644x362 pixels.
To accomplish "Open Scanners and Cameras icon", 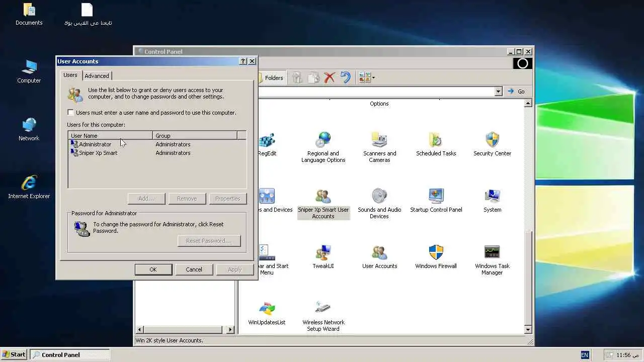I will 379,147.
